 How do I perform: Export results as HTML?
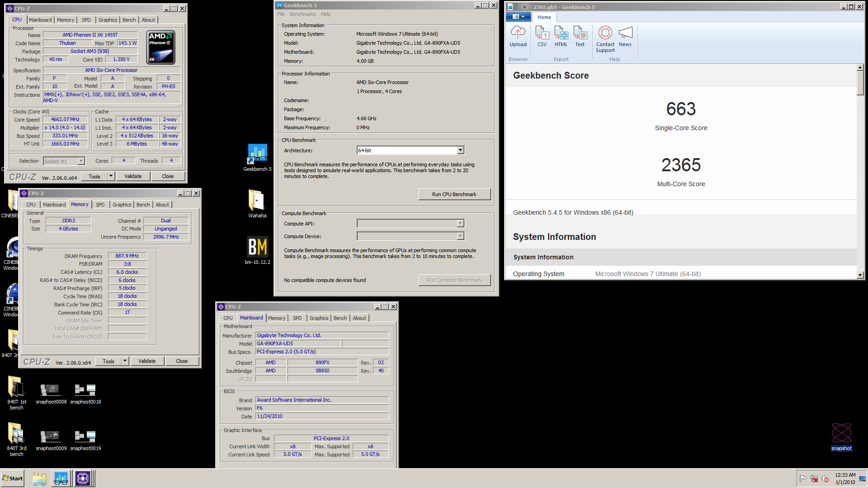(561, 36)
